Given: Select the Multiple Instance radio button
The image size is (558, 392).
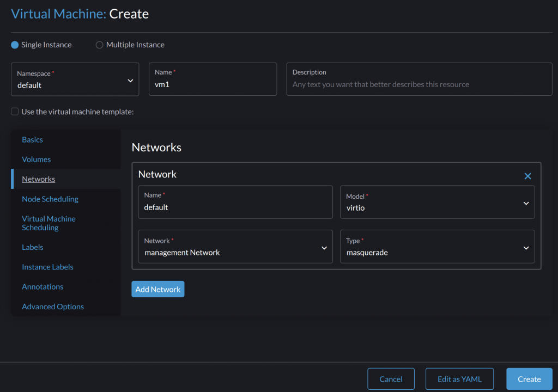Looking at the screenshot, I should [99, 45].
